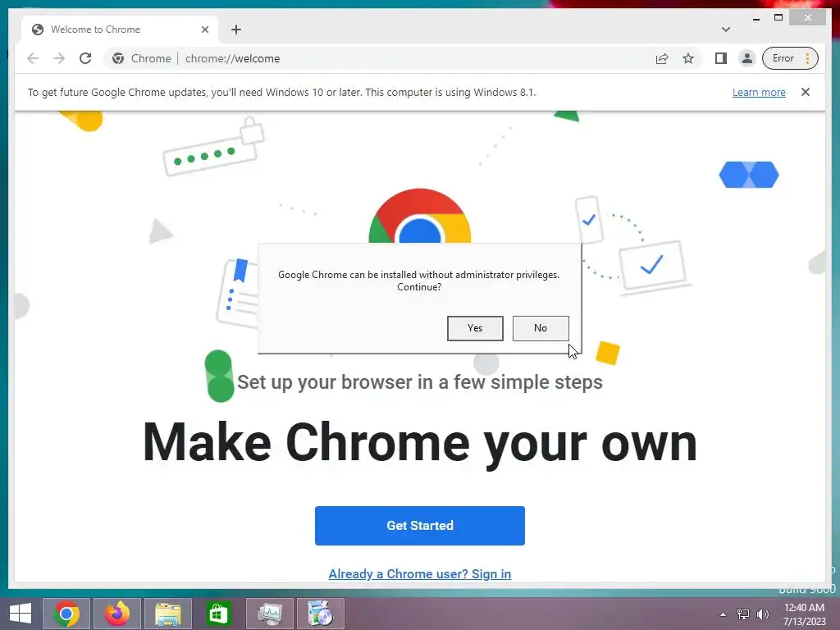Open File Explorer from the taskbar

tap(167, 614)
